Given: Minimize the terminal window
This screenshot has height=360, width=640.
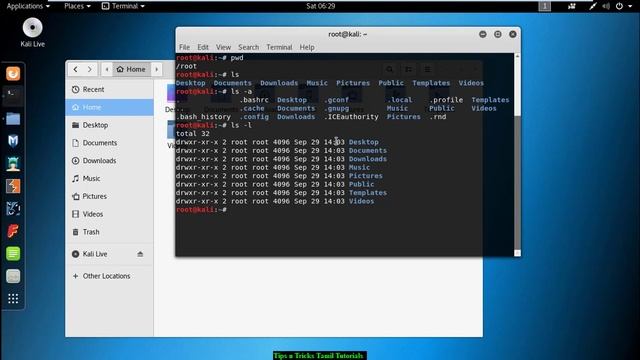Looking at the screenshot, I should point(483,34).
